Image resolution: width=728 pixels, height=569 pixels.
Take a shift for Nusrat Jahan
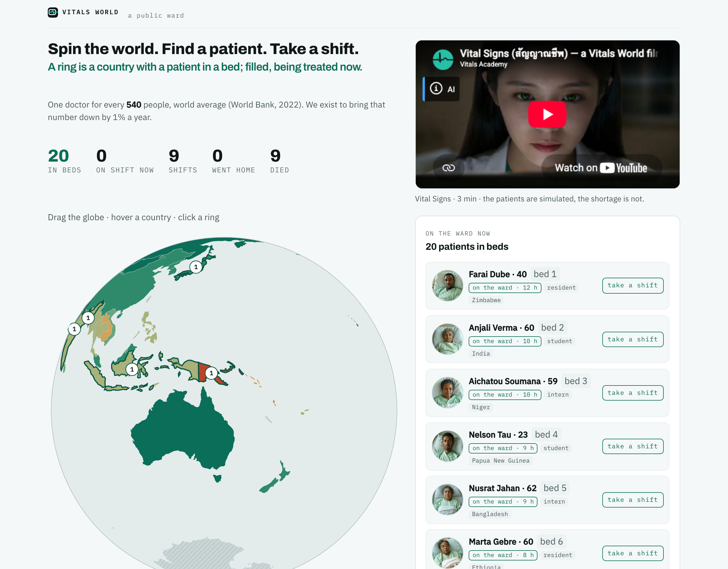632,500
